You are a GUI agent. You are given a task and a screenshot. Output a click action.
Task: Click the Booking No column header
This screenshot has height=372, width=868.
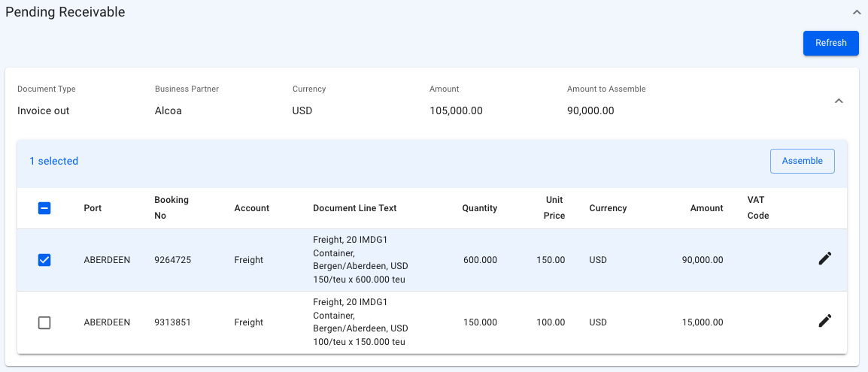[171, 208]
